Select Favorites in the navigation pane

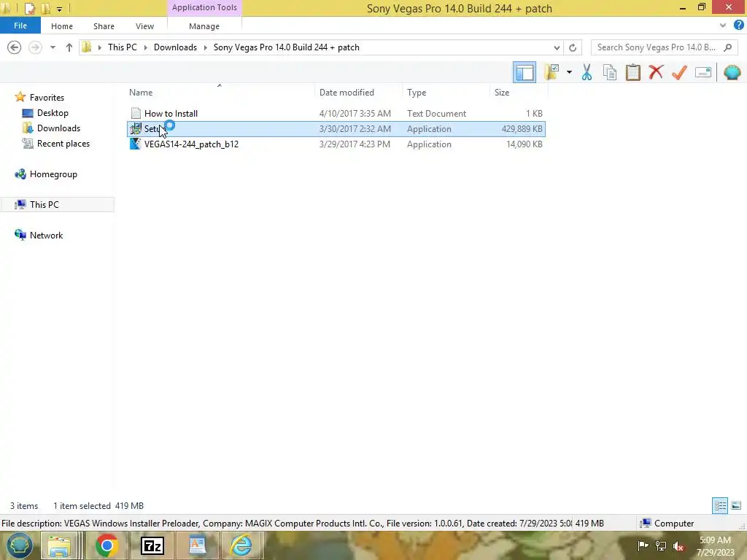tap(47, 97)
